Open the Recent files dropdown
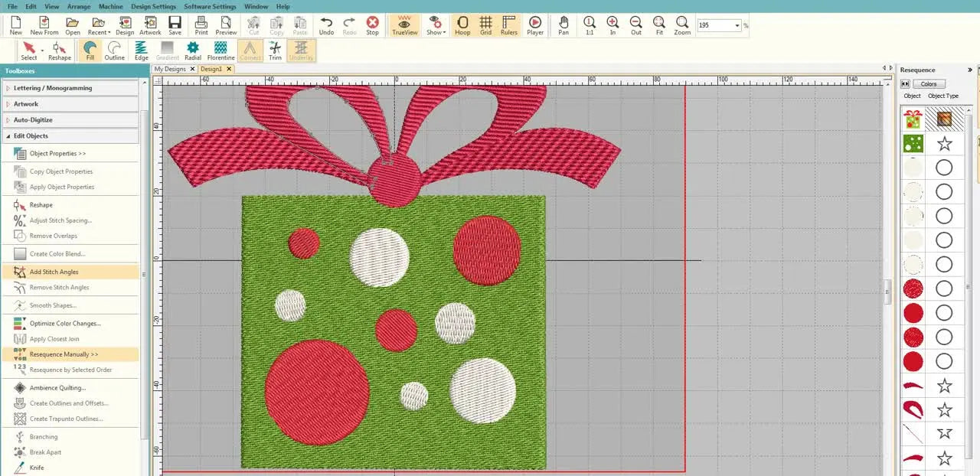The image size is (980, 476). coord(99,26)
